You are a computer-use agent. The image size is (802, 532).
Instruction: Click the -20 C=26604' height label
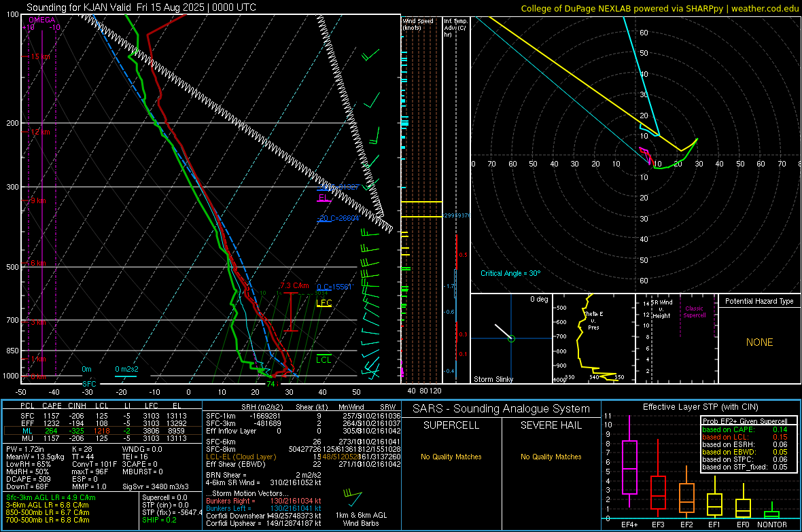pos(338,218)
